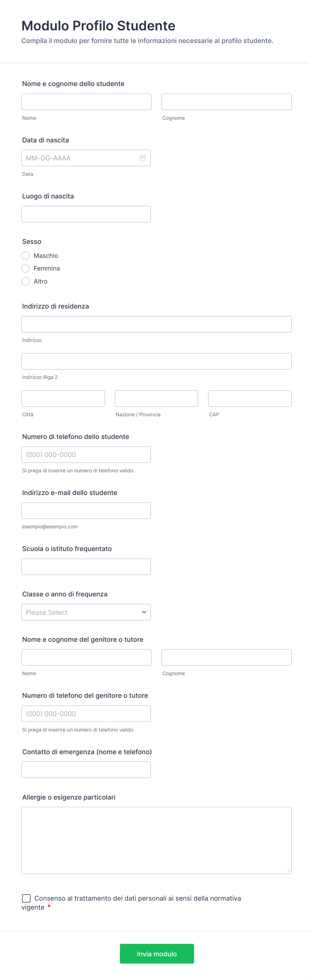Click the Allergie o esigenze particolari textarea
Image resolution: width=310 pixels, height=980 pixels.
click(x=156, y=840)
